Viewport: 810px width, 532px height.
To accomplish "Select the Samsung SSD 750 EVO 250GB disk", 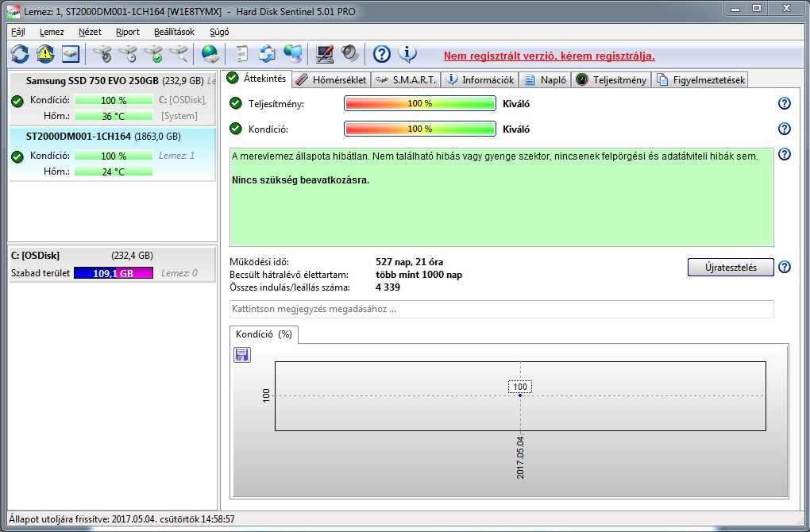I will (113, 98).
